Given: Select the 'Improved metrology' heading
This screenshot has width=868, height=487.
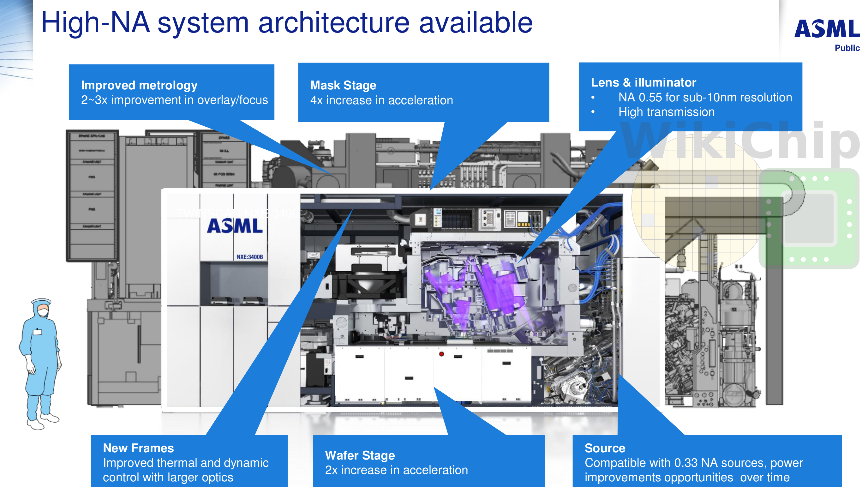Looking at the screenshot, I should 139,85.
